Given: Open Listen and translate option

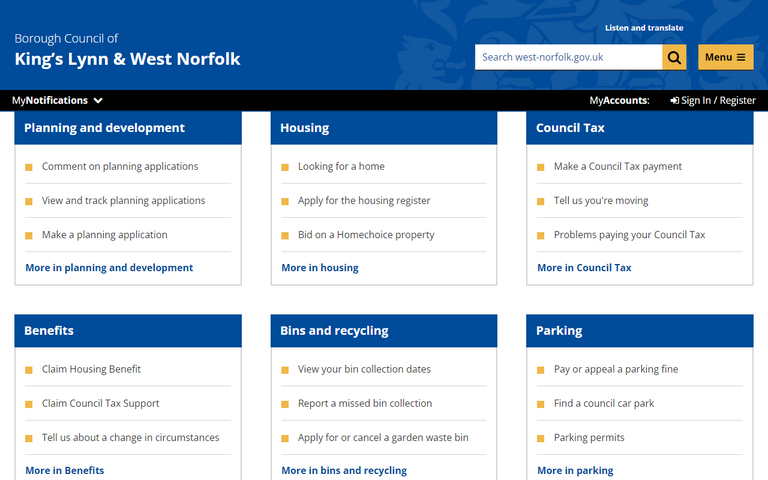Looking at the screenshot, I should 644,28.
